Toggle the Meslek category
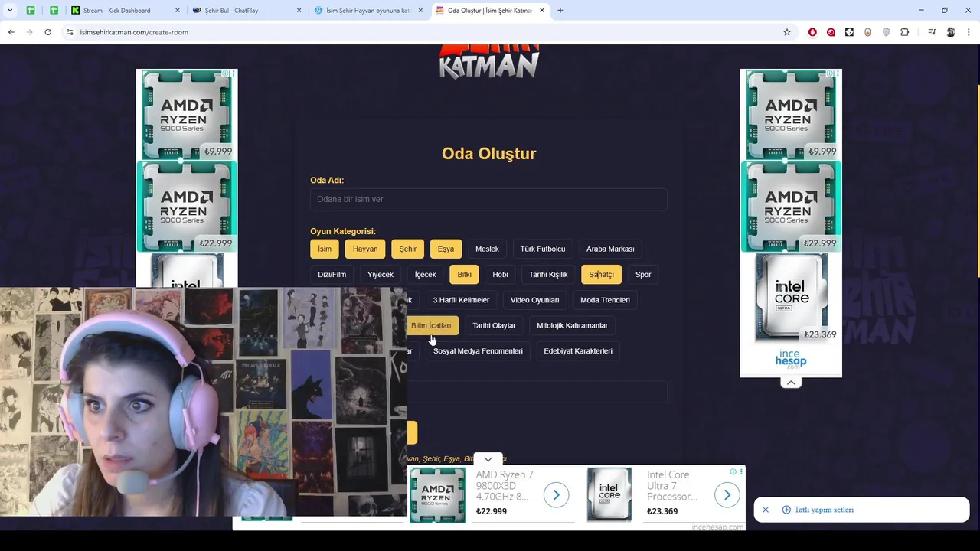 click(x=487, y=249)
